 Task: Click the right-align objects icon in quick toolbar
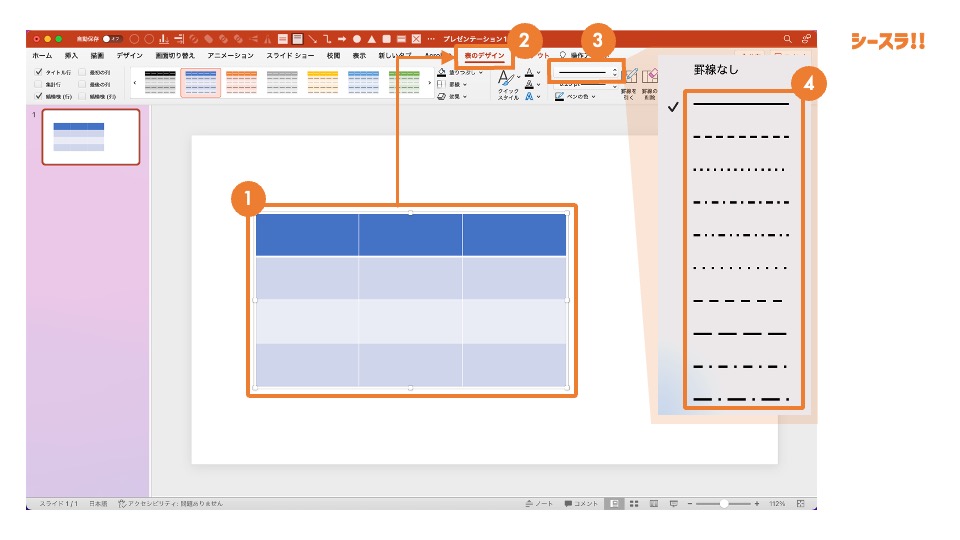(x=179, y=39)
